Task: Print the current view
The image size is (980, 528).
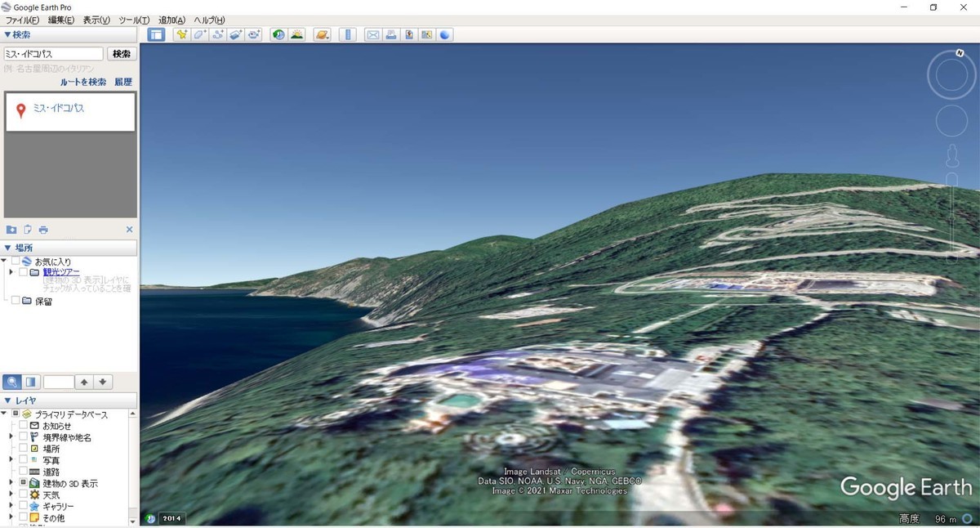Action: click(391, 34)
